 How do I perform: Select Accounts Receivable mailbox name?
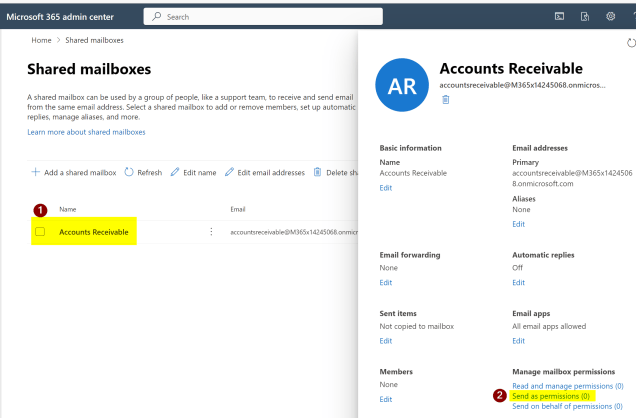[94, 232]
